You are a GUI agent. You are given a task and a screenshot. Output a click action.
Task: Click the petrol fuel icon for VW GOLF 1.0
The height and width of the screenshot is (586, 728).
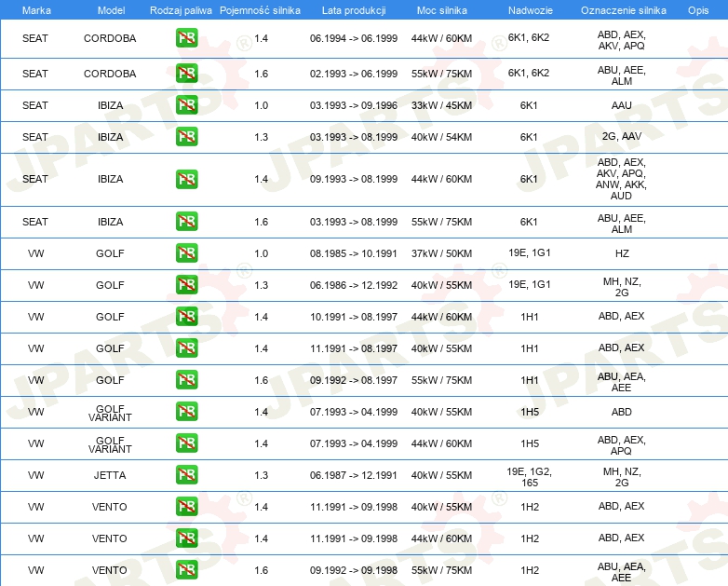[186, 253]
